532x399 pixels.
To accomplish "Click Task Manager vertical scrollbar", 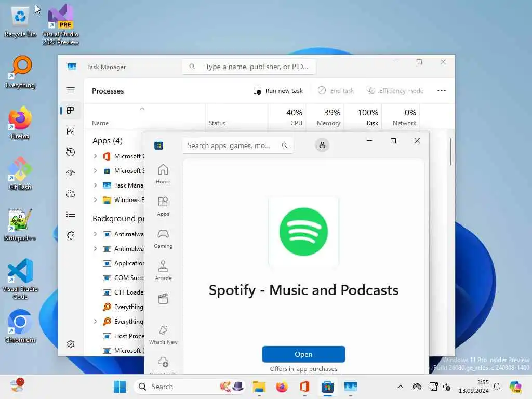I will pyautogui.click(x=451, y=152).
